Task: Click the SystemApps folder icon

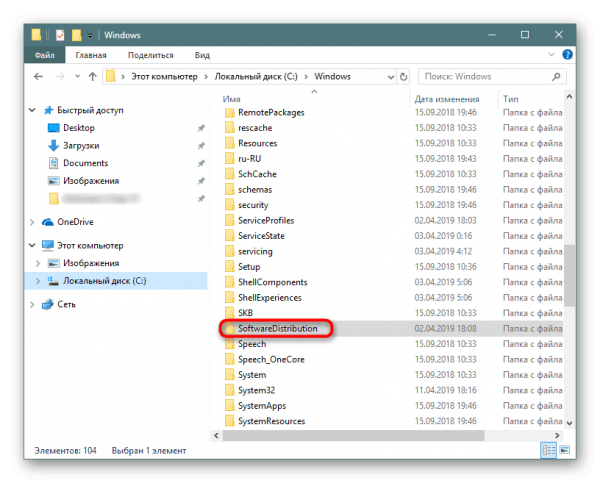Action: [x=230, y=406]
